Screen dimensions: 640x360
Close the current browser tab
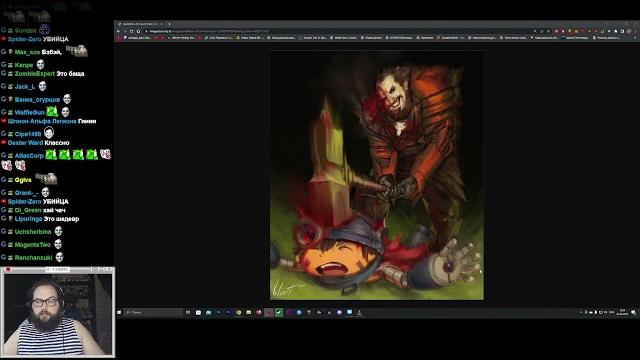(x=162, y=24)
